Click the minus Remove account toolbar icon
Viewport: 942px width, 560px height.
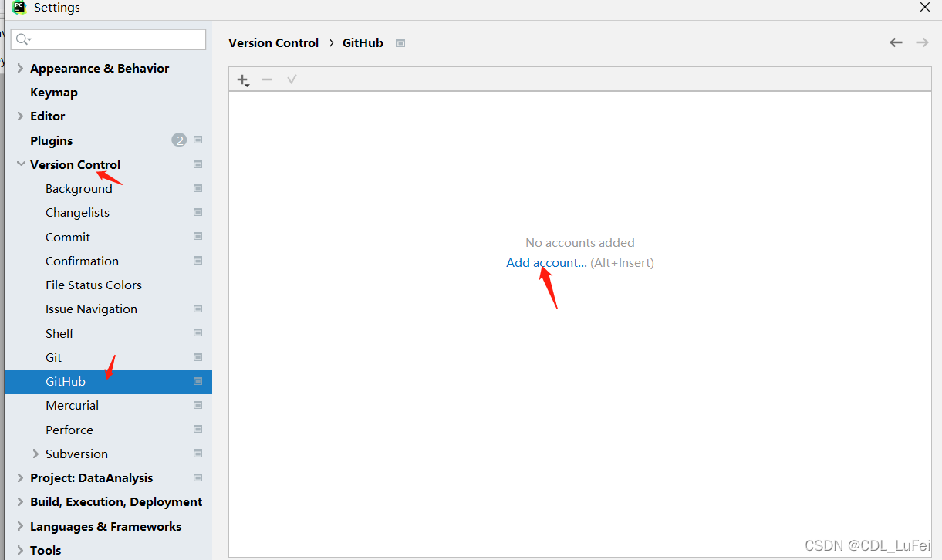point(267,79)
